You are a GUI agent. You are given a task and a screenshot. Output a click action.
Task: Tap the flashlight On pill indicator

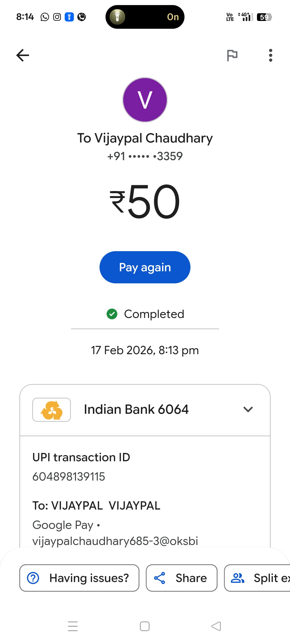point(145,17)
